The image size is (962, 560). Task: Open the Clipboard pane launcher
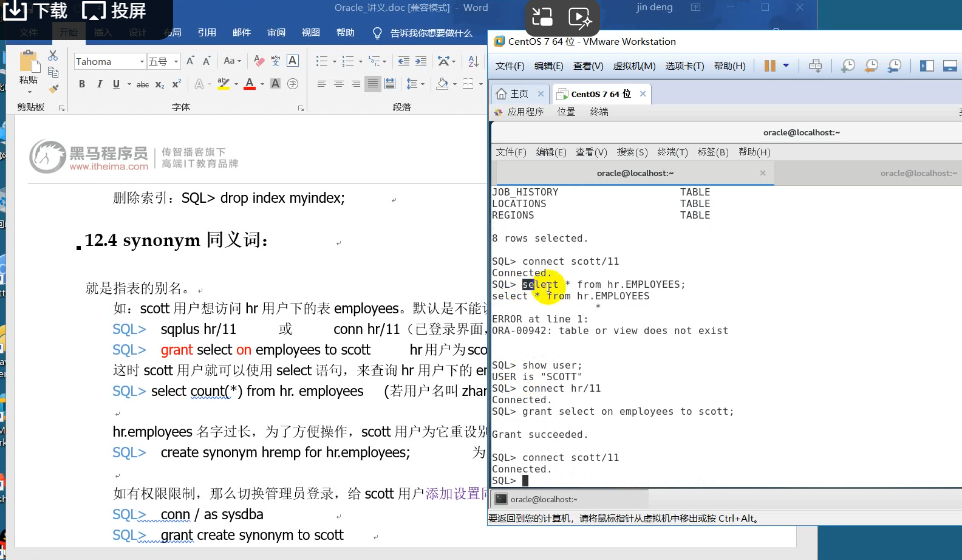(61, 108)
